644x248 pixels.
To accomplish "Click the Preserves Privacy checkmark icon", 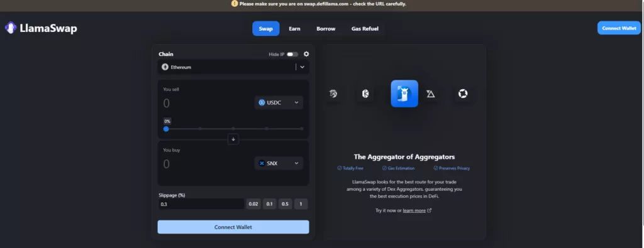I will (x=435, y=168).
